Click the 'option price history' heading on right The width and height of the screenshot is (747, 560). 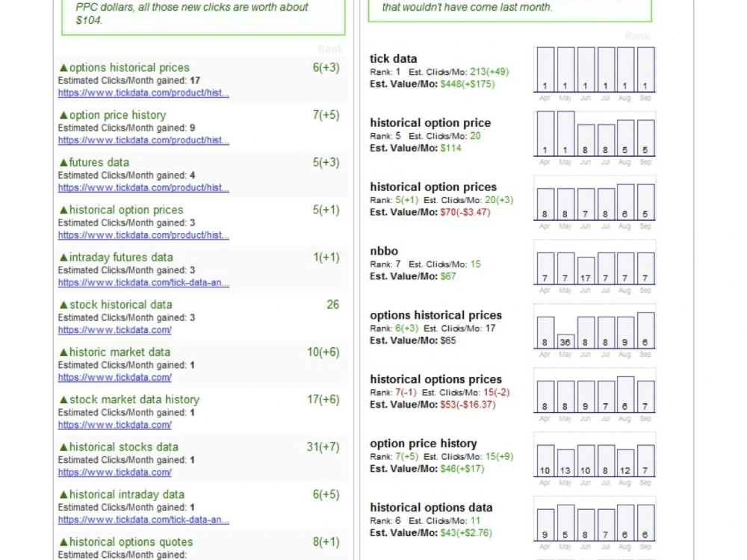(424, 444)
